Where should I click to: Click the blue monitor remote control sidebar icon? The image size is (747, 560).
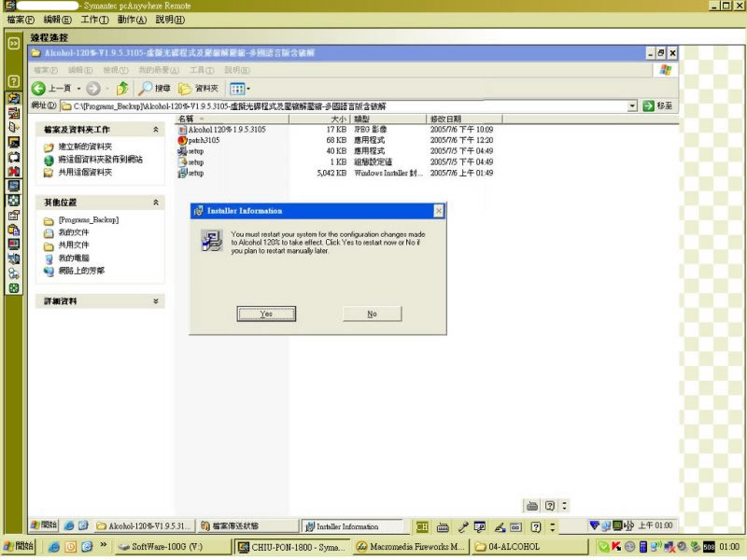pyautogui.click(x=14, y=186)
